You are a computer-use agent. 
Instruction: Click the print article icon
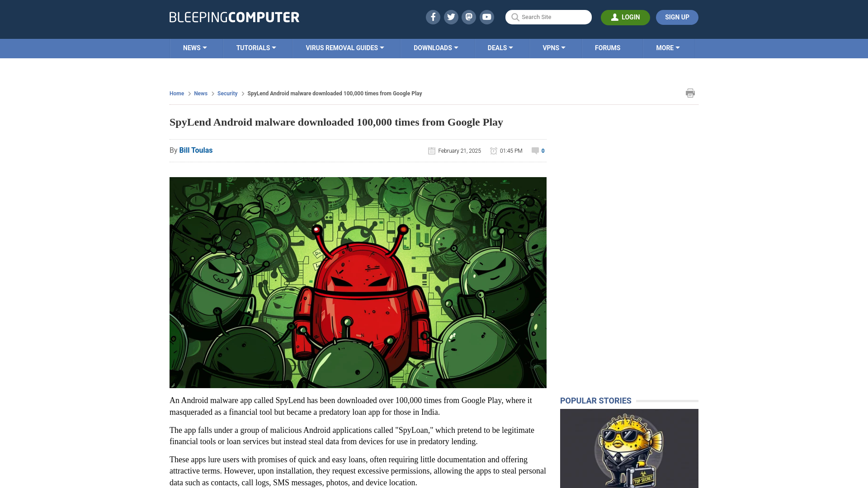690,93
